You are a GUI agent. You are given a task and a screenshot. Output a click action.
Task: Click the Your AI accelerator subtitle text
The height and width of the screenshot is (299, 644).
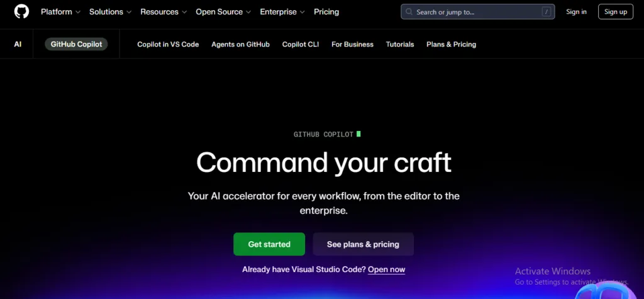coord(324,203)
